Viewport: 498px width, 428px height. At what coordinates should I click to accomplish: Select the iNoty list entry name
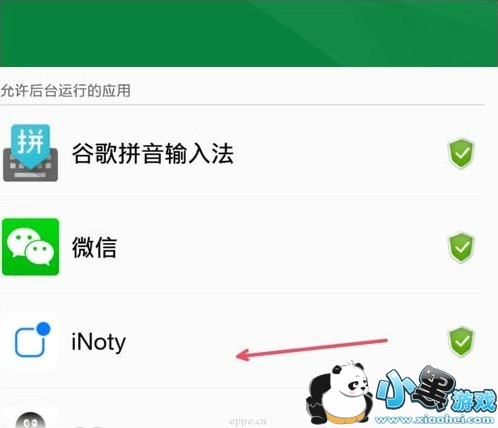click(99, 342)
